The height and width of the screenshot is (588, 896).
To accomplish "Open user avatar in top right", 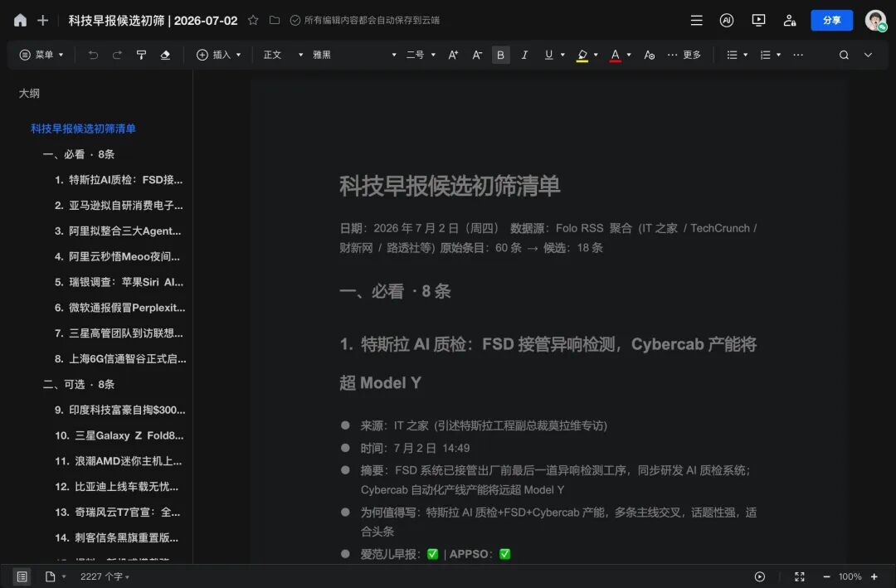I will 875,21.
